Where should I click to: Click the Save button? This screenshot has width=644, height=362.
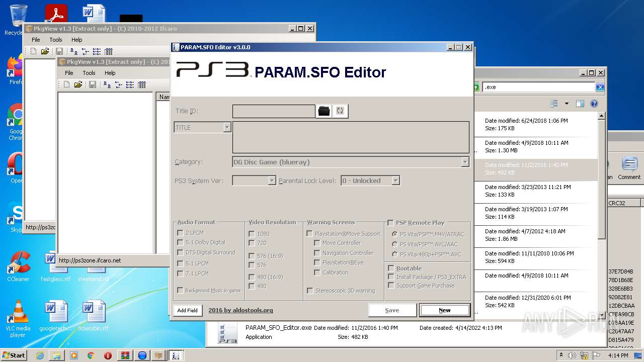(x=392, y=310)
